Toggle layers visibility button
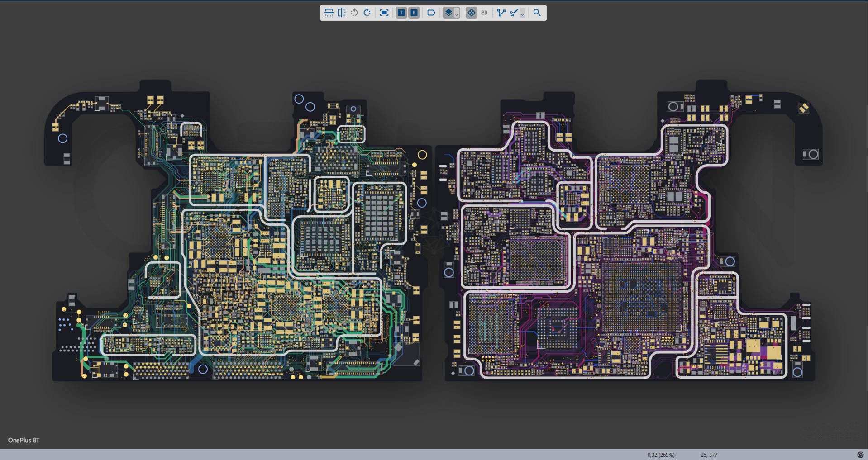This screenshot has height=460, width=868. [x=448, y=13]
